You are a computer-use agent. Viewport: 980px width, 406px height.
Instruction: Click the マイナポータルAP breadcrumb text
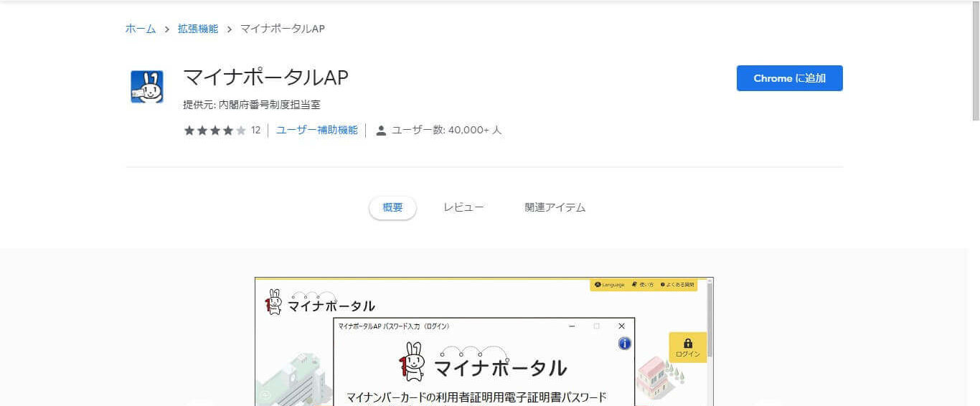pyautogui.click(x=283, y=29)
